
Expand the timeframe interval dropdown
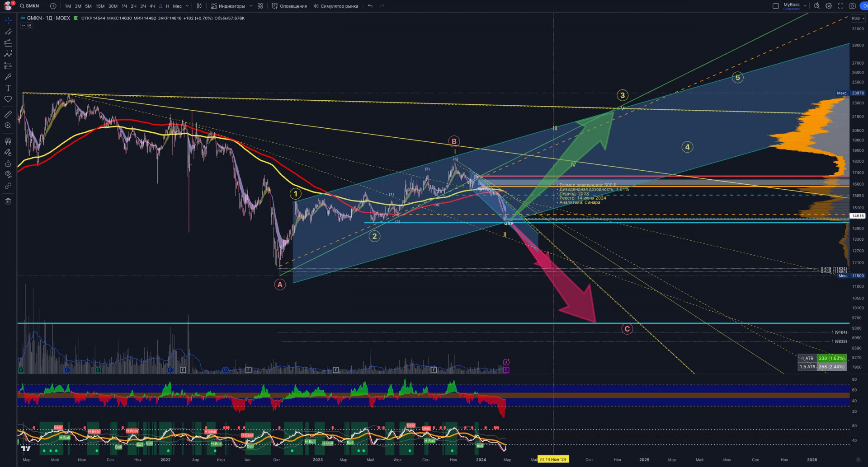click(187, 6)
